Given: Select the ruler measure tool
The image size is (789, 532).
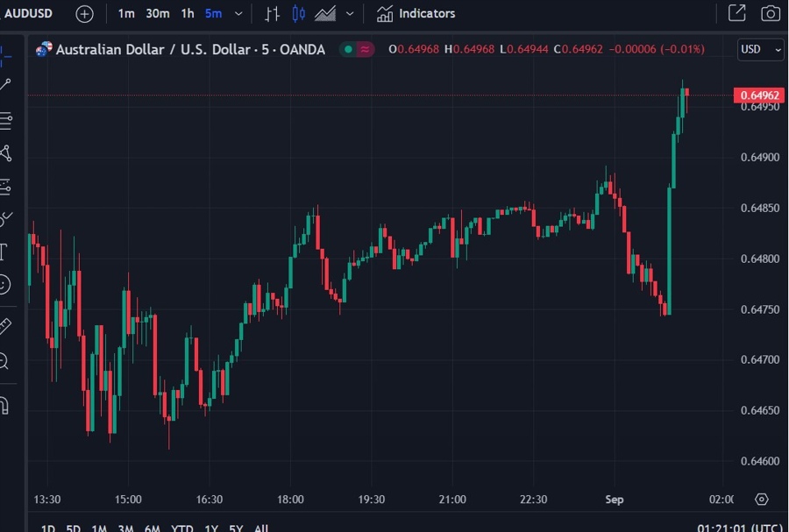Looking at the screenshot, I should coord(5,326).
